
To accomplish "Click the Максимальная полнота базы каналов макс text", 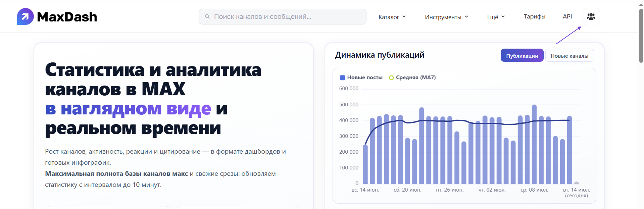I will 116,174.
